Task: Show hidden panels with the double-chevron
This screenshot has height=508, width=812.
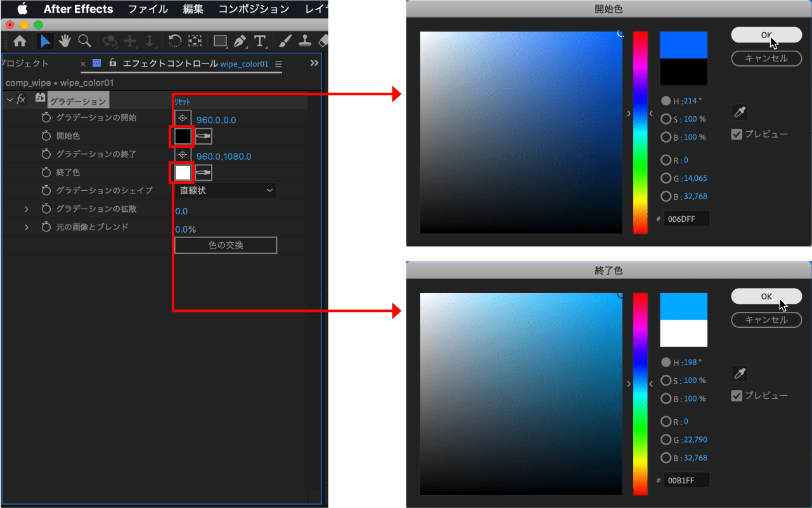Action: 314,63
